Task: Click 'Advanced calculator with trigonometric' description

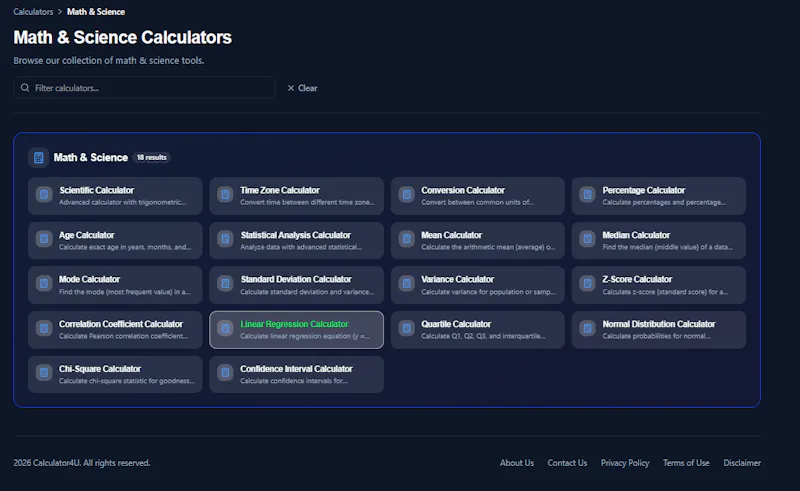Action: tap(122, 202)
